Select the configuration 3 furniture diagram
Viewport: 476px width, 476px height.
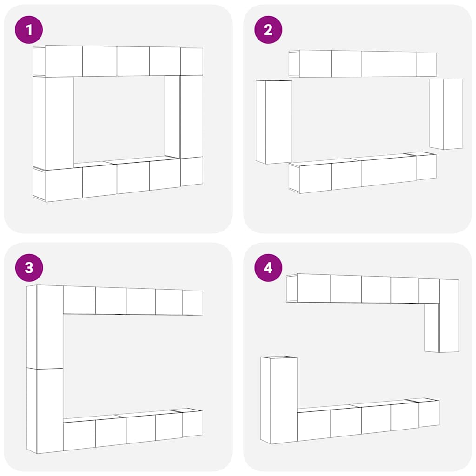[114, 369]
